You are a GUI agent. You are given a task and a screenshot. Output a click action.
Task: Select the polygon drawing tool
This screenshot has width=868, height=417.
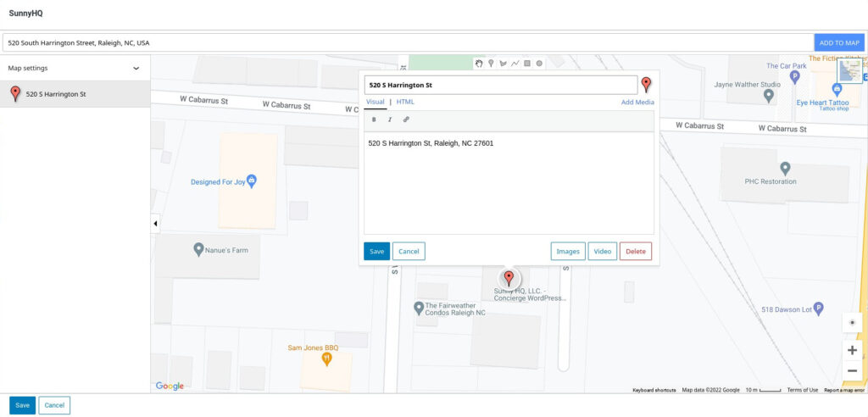[503, 63]
